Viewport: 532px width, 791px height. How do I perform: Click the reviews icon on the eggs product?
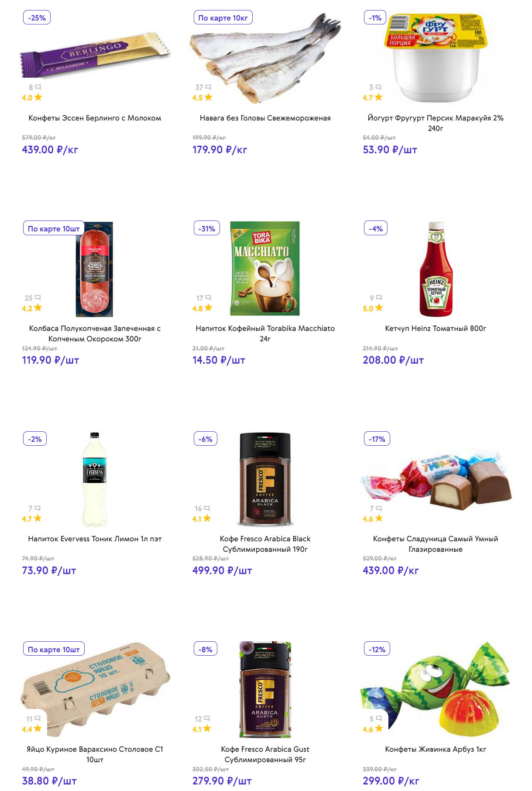point(38,718)
